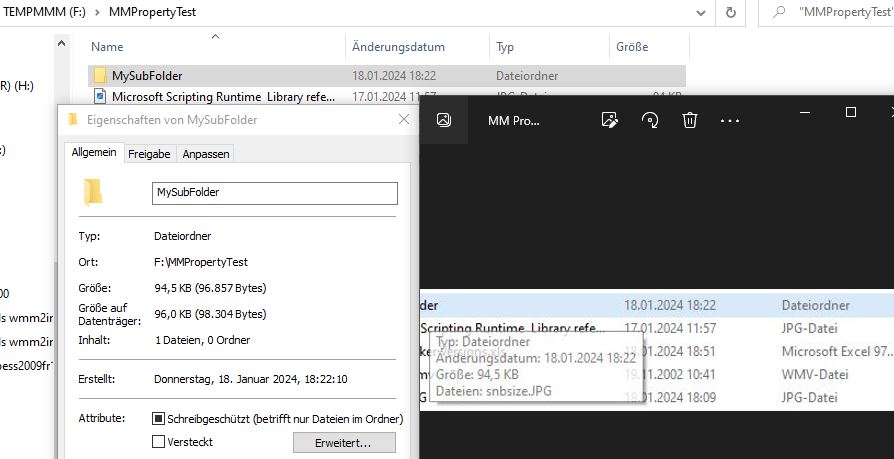Click the JPG icon of Microsoft Scripting Runtime file
This screenshot has height=459, width=894.
click(100, 96)
